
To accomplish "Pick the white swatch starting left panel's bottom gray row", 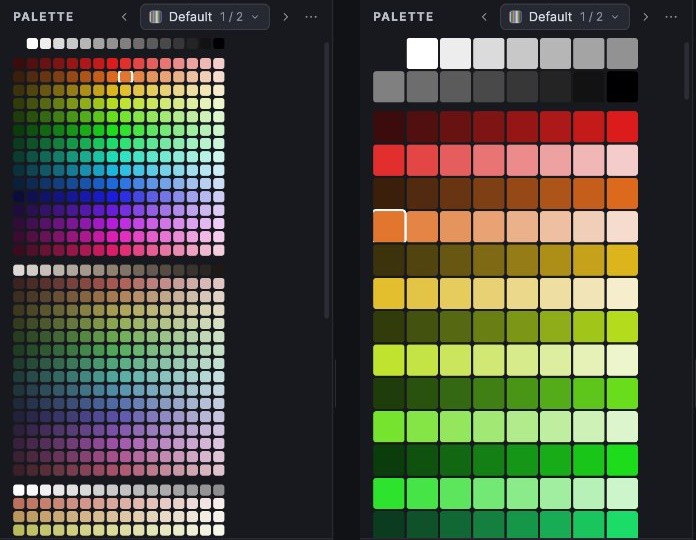I will point(19,490).
